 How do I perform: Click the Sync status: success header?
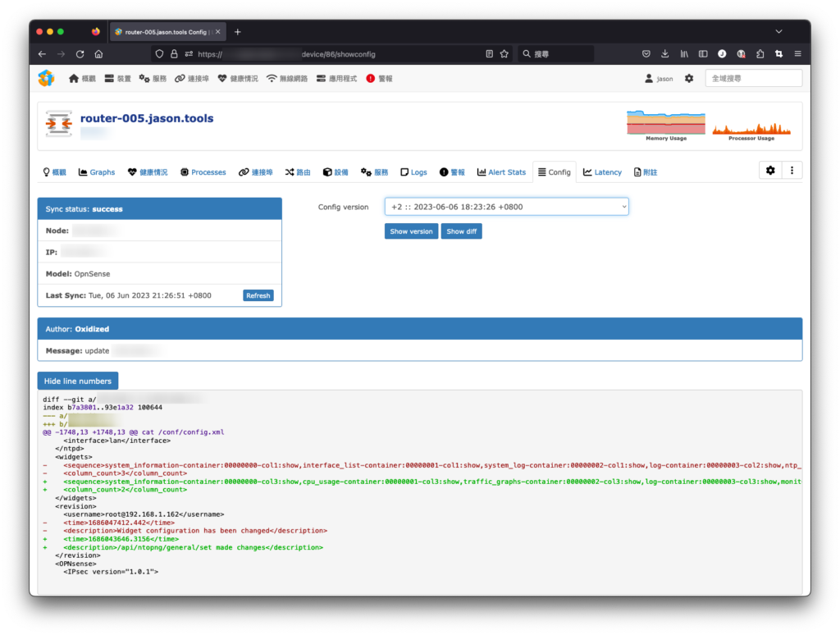pos(160,209)
